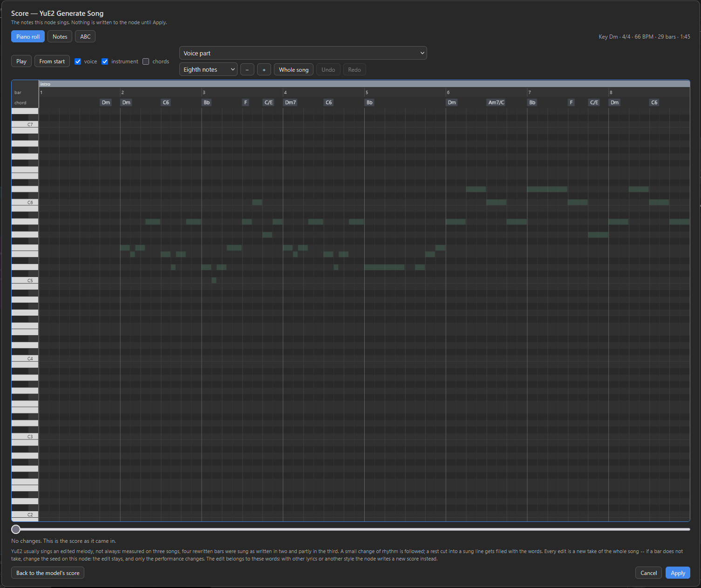Click the Whole song button
The width and height of the screenshot is (701, 588).
tap(293, 70)
